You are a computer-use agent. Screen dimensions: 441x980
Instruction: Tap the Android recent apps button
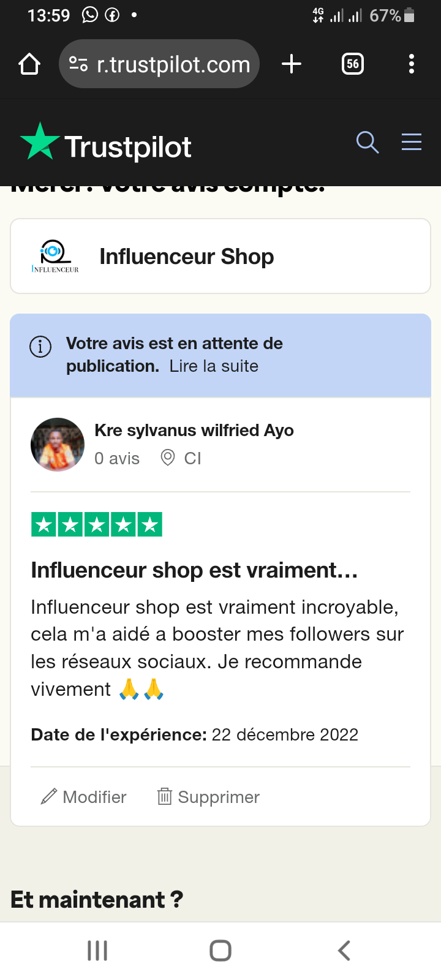(97, 951)
